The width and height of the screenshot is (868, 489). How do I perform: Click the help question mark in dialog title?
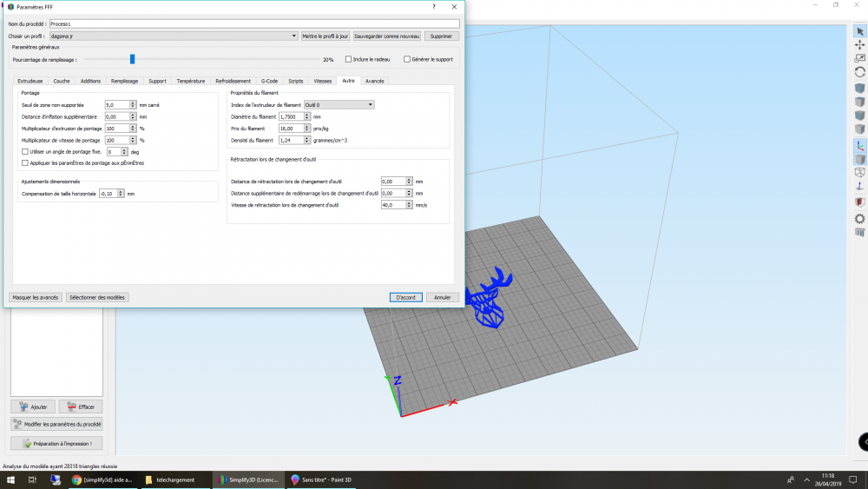(433, 7)
